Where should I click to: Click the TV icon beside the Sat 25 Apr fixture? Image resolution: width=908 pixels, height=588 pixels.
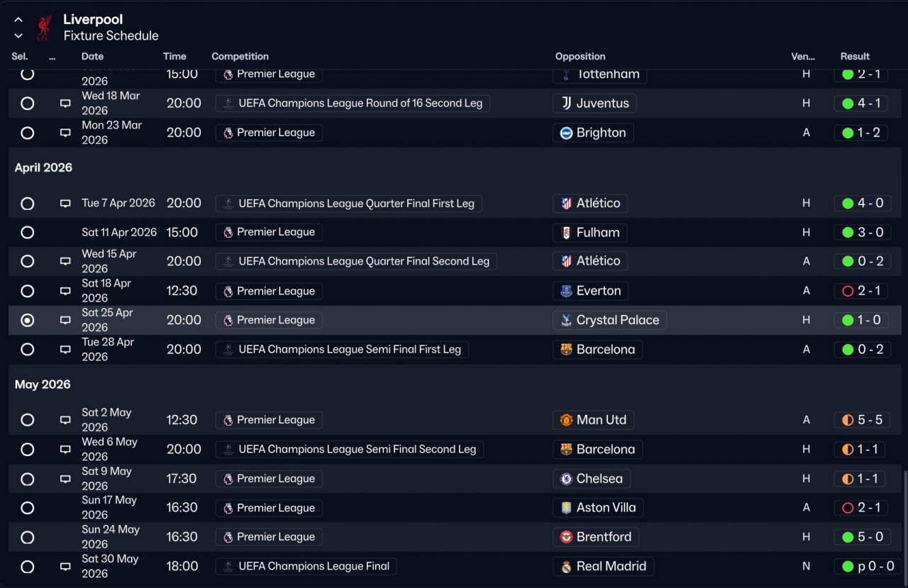tap(65, 321)
